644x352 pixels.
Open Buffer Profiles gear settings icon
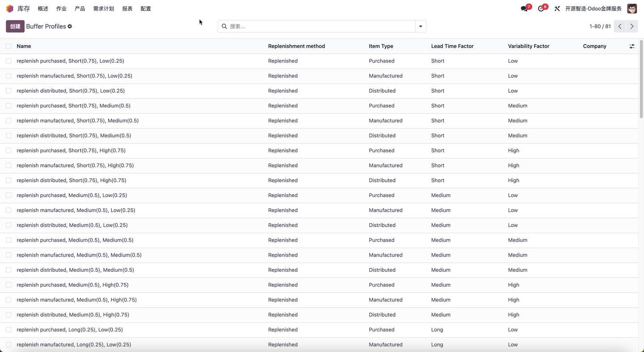70,26
